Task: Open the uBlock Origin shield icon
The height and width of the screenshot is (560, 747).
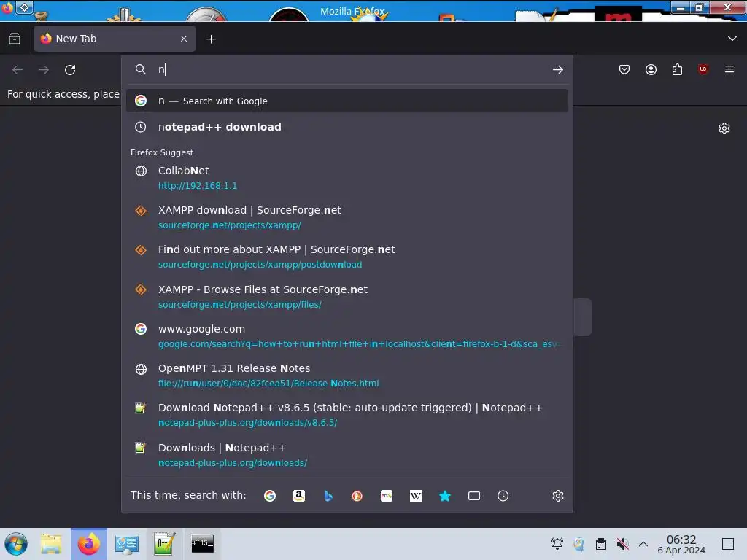Action: pos(703,69)
